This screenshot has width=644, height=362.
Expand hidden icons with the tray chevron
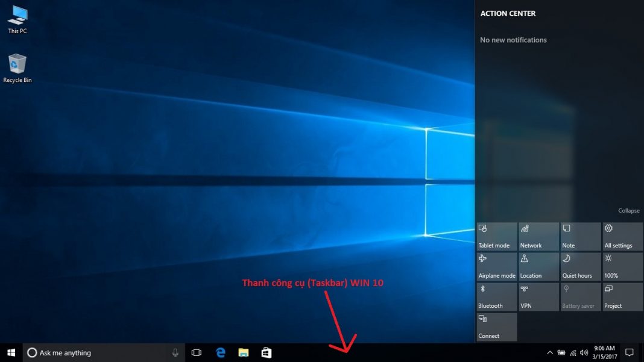click(549, 352)
